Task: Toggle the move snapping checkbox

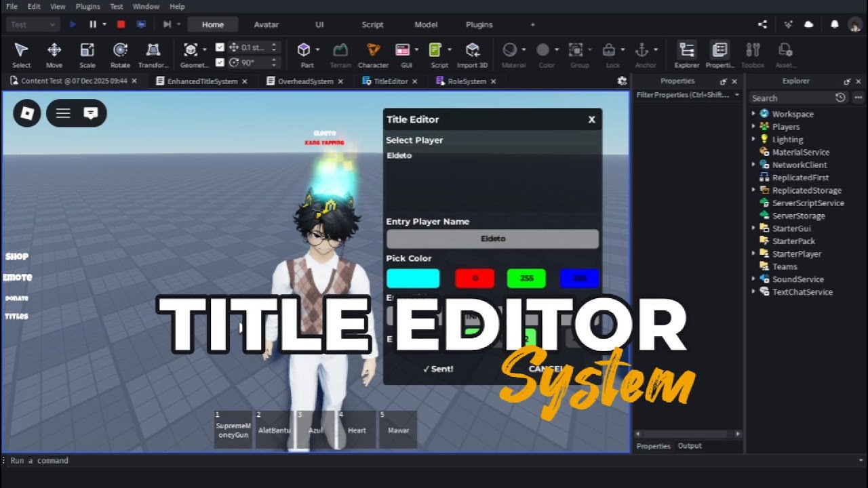Action: [x=220, y=47]
